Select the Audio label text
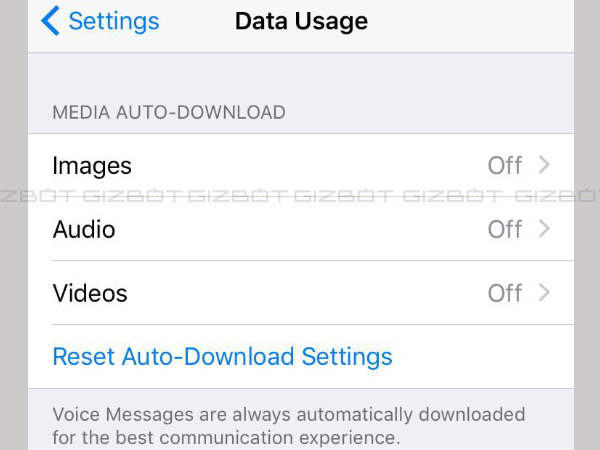 [x=84, y=230]
